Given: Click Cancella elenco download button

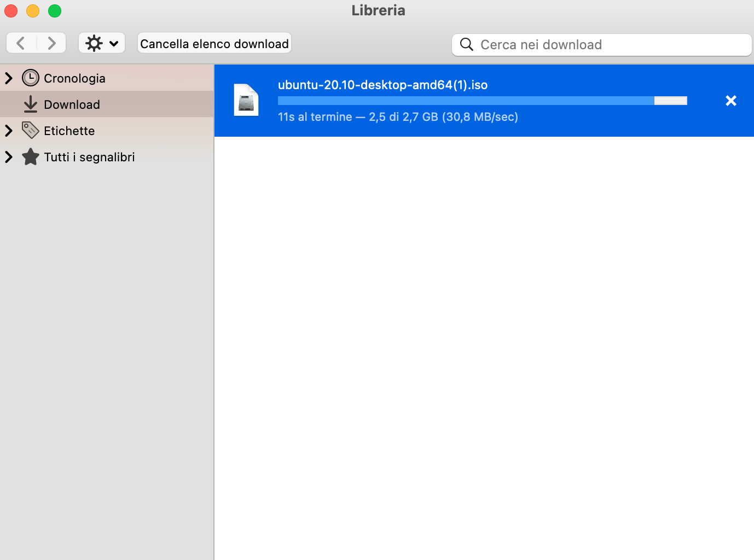Looking at the screenshot, I should pos(214,43).
